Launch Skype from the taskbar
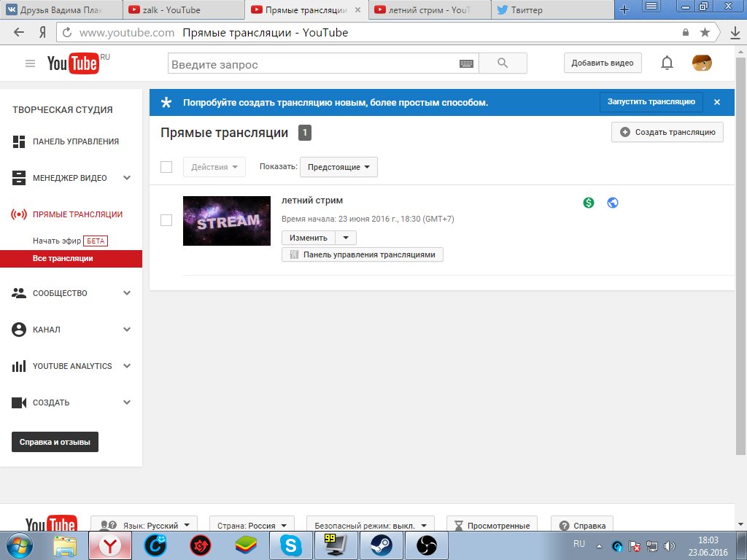747x560 pixels. pyautogui.click(x=291, y=545)
